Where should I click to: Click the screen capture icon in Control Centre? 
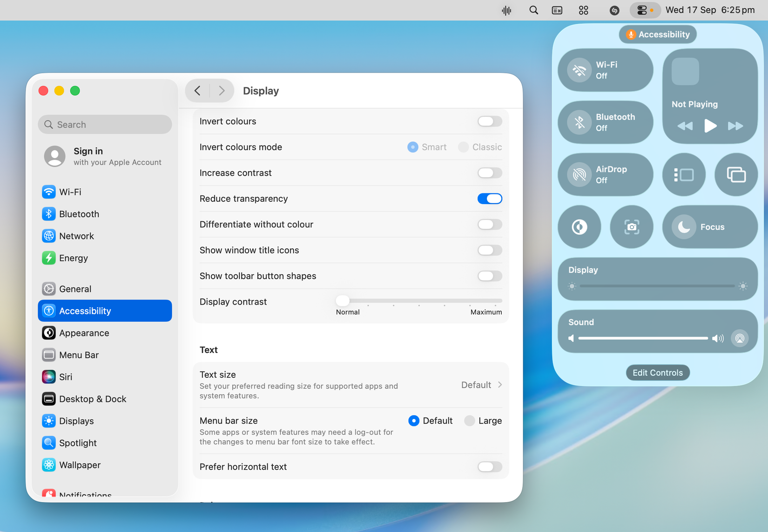click(632, 227)
